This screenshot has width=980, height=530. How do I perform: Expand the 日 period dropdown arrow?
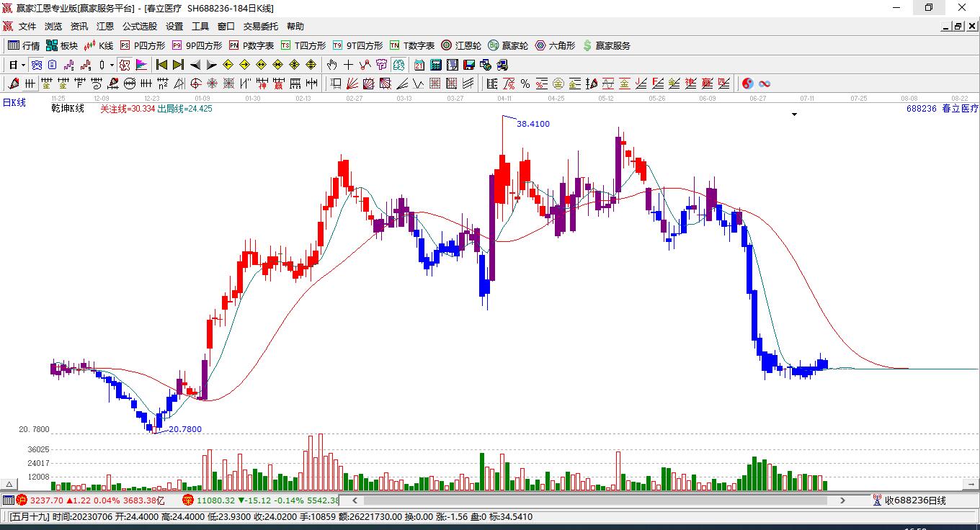(x=23, y=65)
